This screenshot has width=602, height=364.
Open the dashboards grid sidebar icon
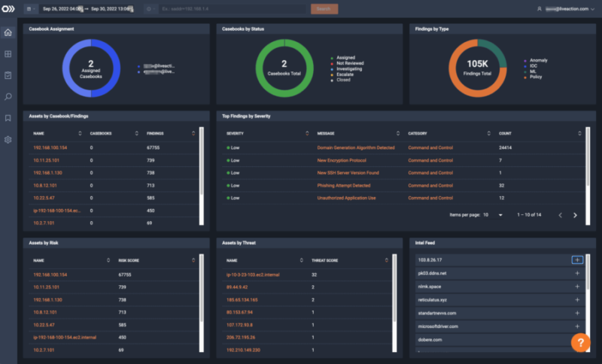coord(8,54)
